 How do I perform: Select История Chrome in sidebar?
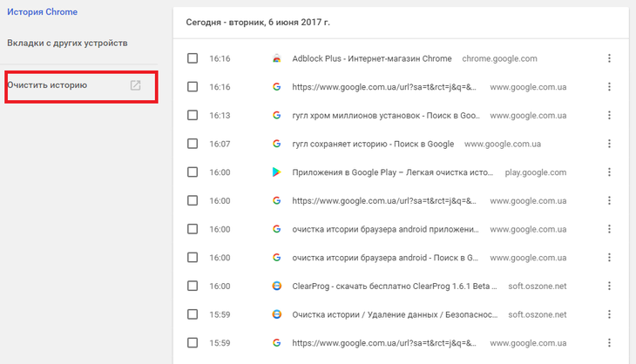coord(42,12)
